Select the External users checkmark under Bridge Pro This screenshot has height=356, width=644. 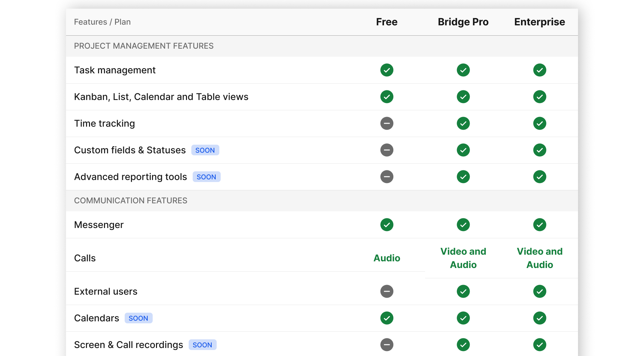(463, 291)
